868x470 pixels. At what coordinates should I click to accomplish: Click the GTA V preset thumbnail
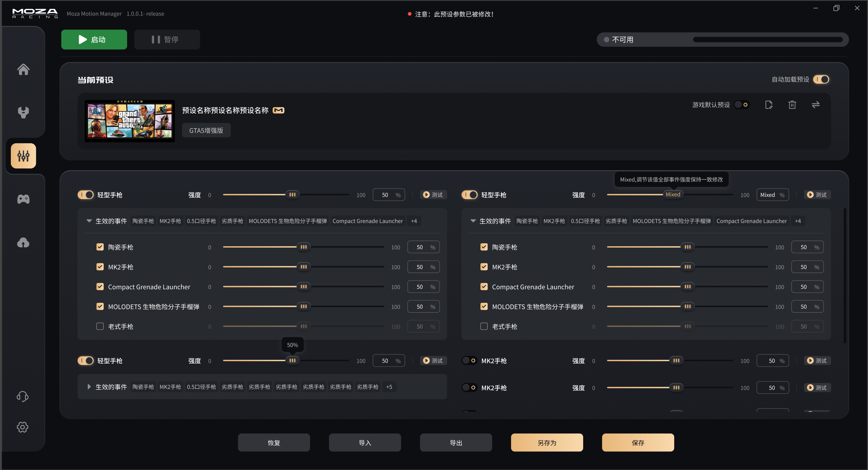pos(130,121)
